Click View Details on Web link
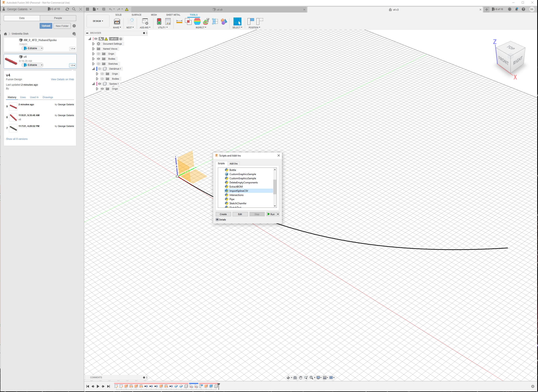 (62, 79)
